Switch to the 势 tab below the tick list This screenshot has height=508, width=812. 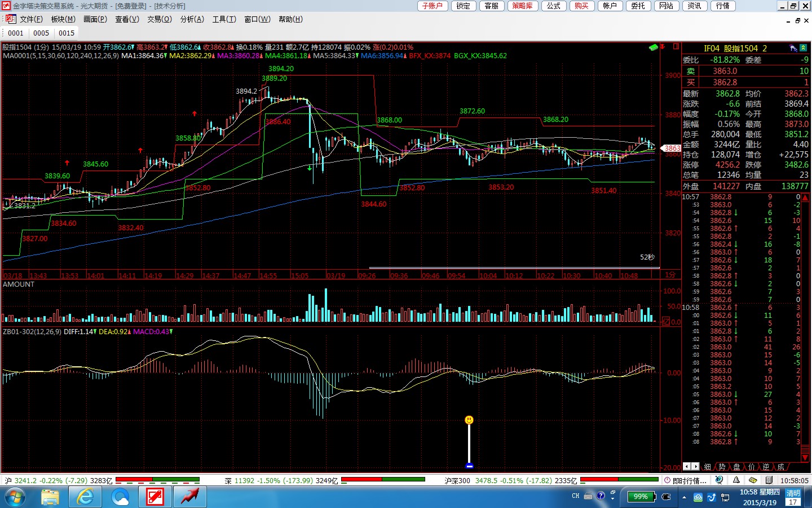coord(722,467)
